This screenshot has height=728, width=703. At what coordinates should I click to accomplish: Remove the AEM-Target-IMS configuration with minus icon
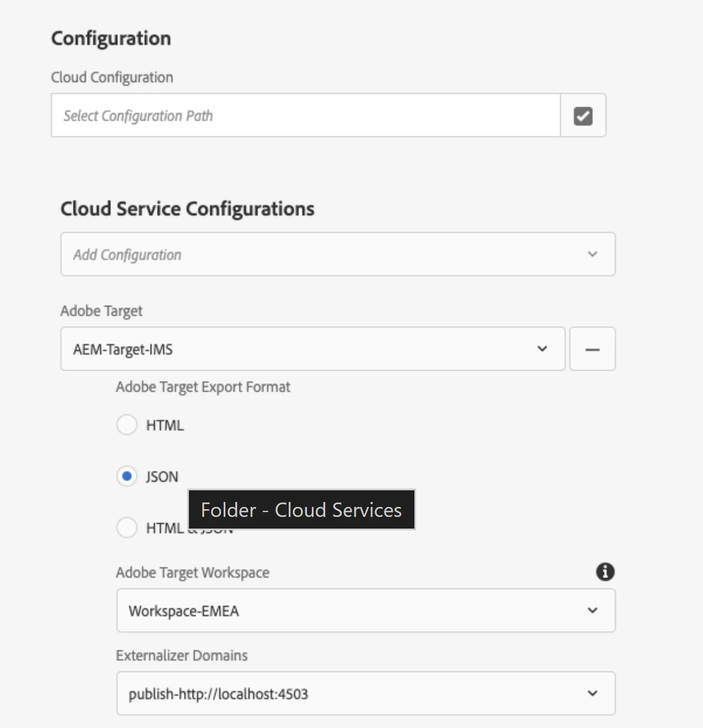pyautogui.click(x=592, y=349)
